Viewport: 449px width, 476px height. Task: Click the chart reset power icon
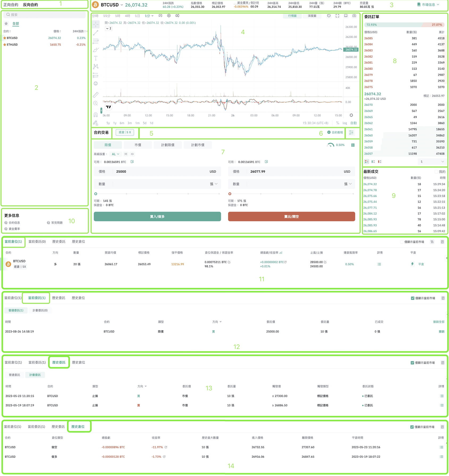tap(329, 16)
